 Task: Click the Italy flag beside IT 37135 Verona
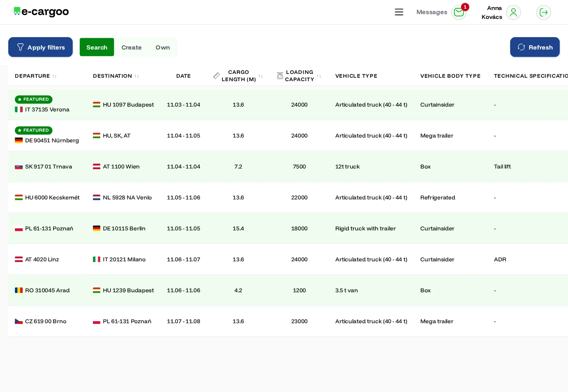point(19,109)
